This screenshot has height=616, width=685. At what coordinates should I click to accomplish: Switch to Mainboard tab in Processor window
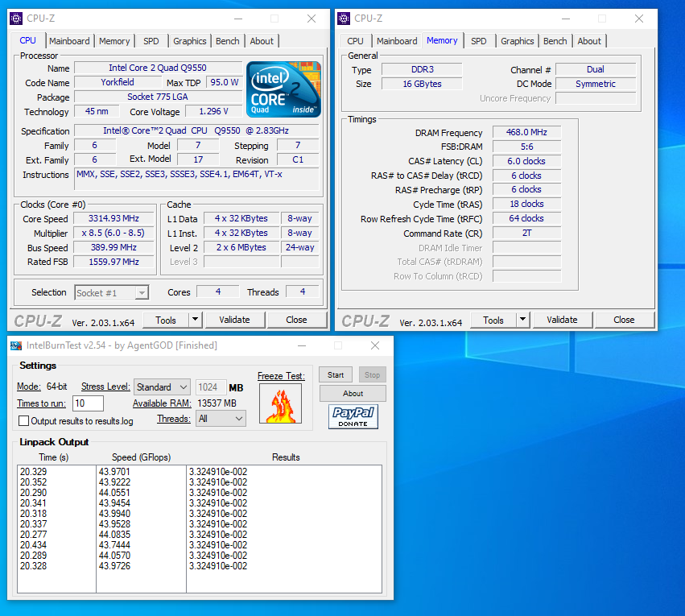tap(69, 41)
